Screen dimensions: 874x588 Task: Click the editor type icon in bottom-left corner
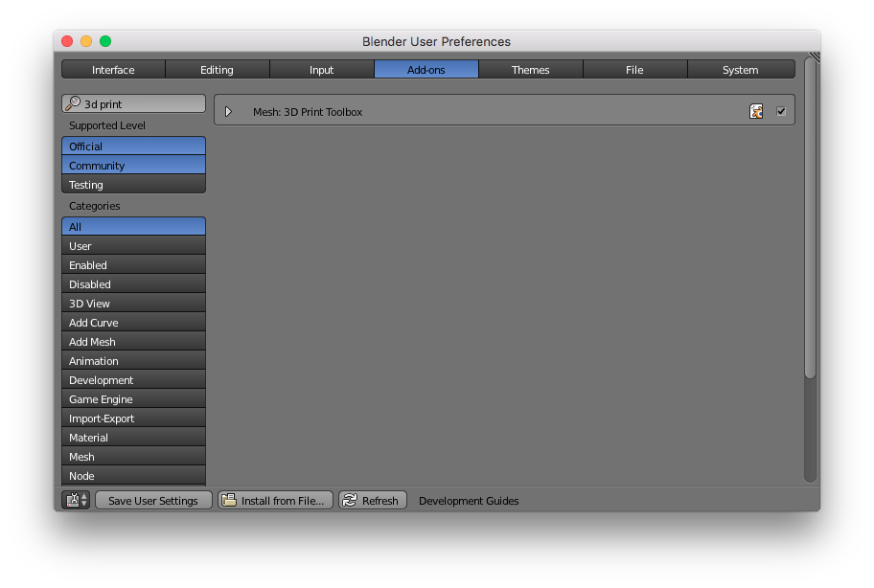[x=76, y=500]
